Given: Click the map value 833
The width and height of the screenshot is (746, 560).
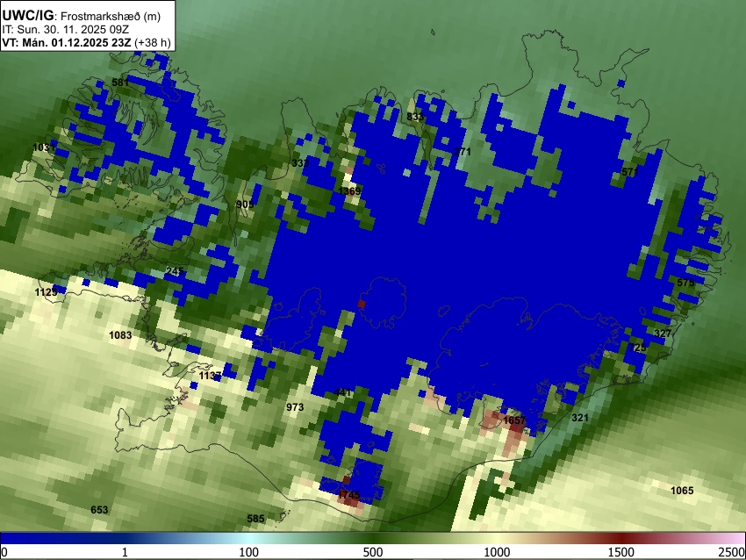Looking at the screenshot, I should point(415,117).
